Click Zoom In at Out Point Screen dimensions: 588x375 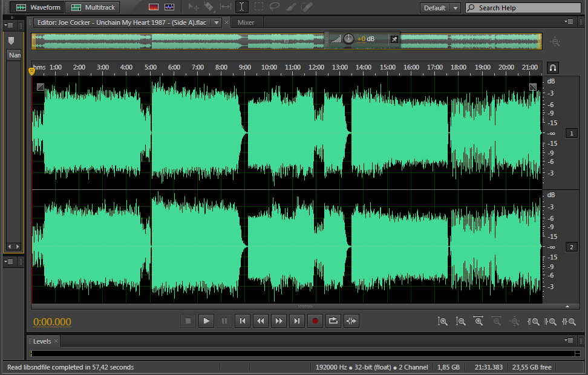click(x=550, y=321)
